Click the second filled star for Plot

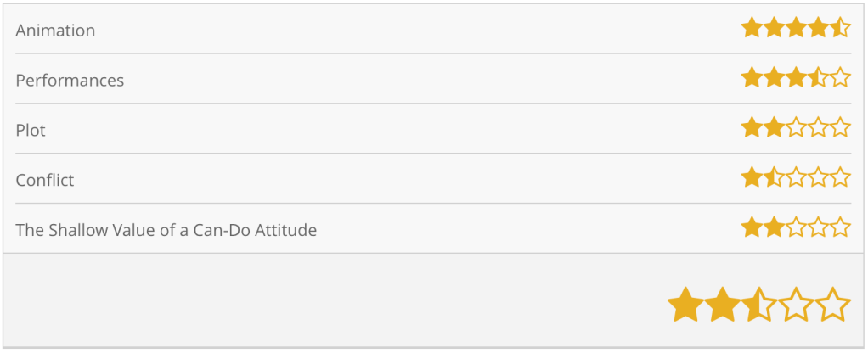(774, 129)
